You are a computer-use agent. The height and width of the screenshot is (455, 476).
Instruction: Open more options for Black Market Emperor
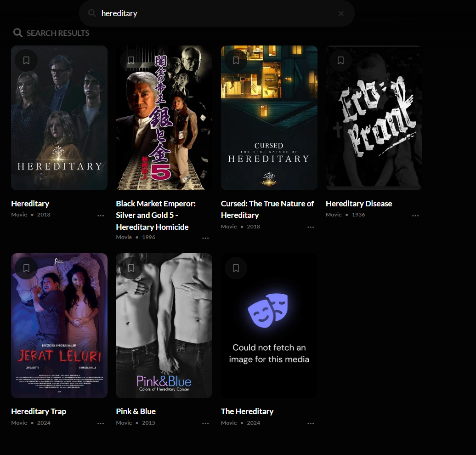205,238
